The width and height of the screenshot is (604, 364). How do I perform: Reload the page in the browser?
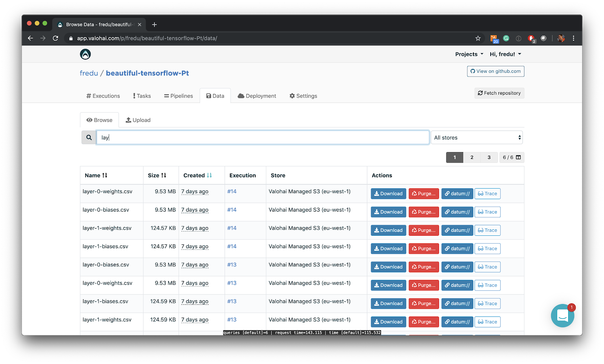(x=55, y=38)
